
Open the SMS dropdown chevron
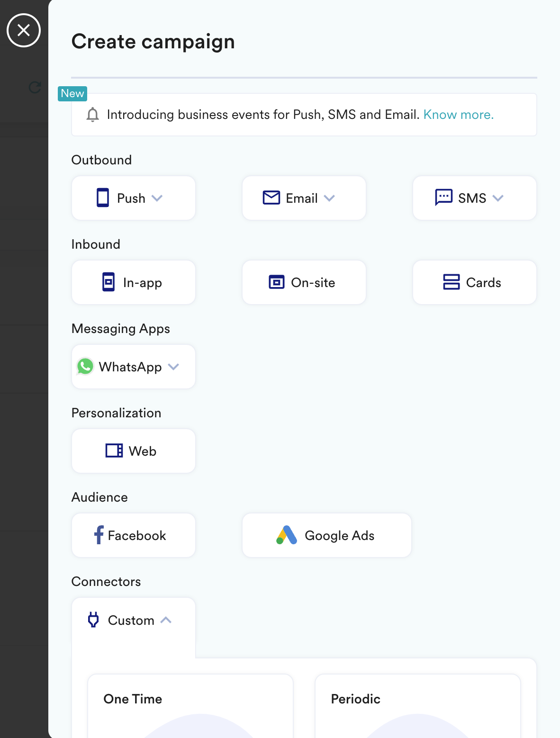pyautogui.click(x=498, y=198)
